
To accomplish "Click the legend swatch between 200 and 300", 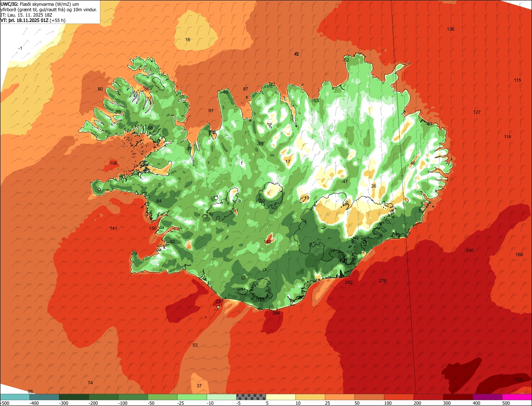I will (429, 396).
